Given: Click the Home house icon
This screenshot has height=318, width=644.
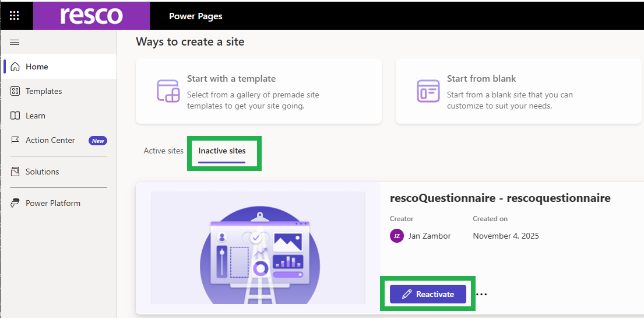Looking at the screenshot, I should coord(16,67).
